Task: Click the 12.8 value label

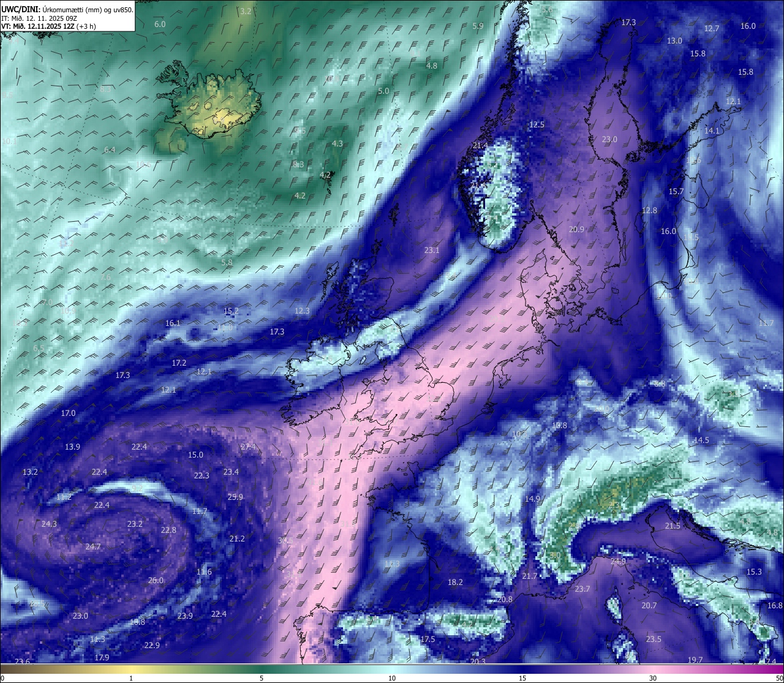Action: pos(649,210)
